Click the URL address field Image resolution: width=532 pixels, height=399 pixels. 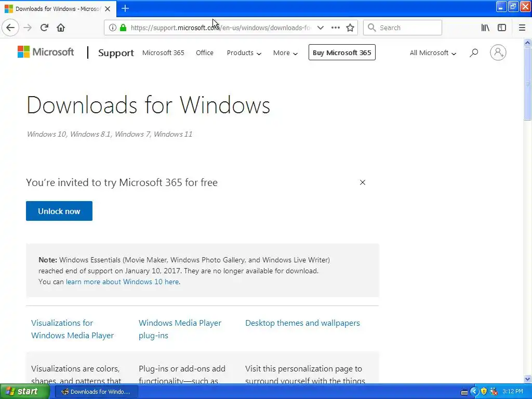point(220,28)
